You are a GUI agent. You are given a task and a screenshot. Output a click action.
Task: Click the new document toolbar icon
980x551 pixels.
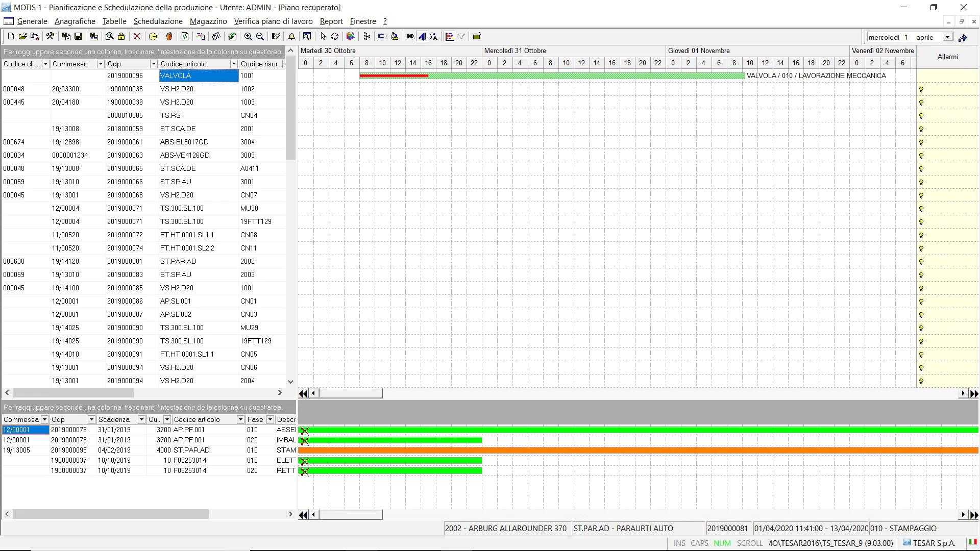click(x=11, y=36)
